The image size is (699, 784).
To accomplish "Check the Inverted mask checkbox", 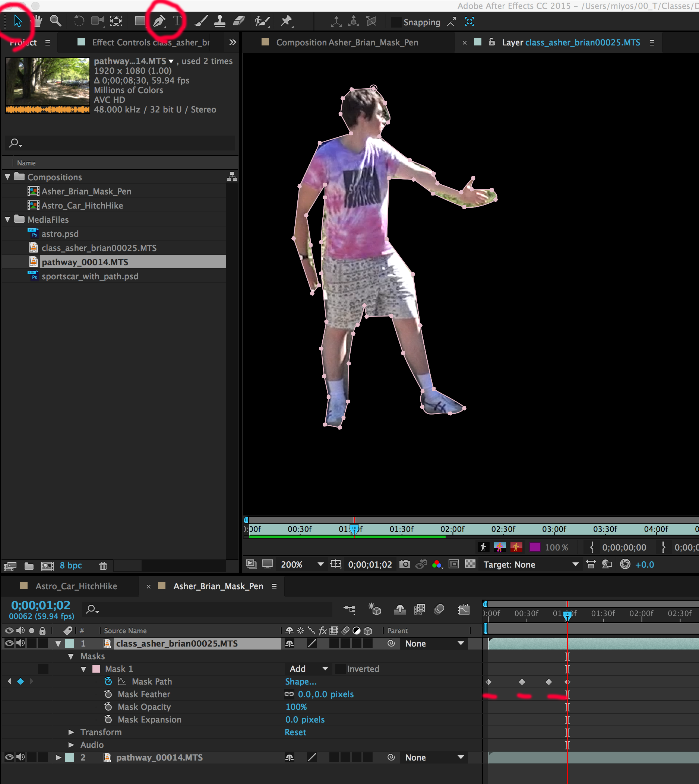I will [x=340, y=669].
